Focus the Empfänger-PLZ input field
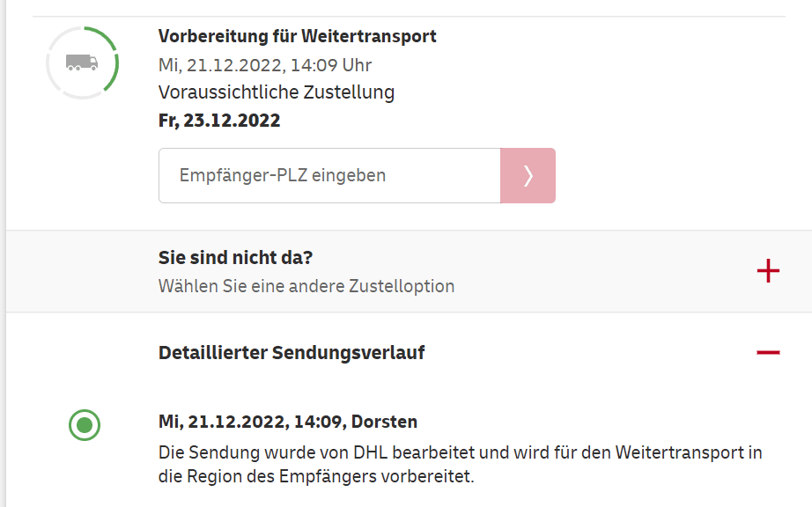The height and width of the screenshot is (507, 812). pyautogui.click(x=329, y=176)
